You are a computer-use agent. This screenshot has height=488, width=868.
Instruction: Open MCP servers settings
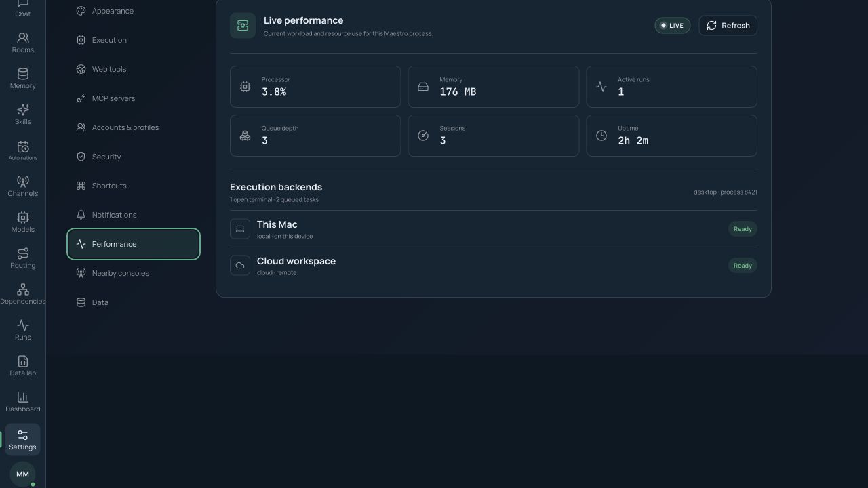coord(134,98)
